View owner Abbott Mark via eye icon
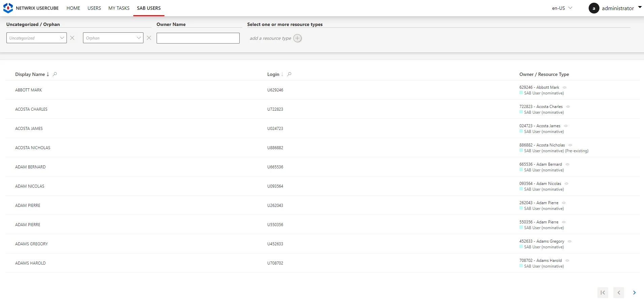 564,87
